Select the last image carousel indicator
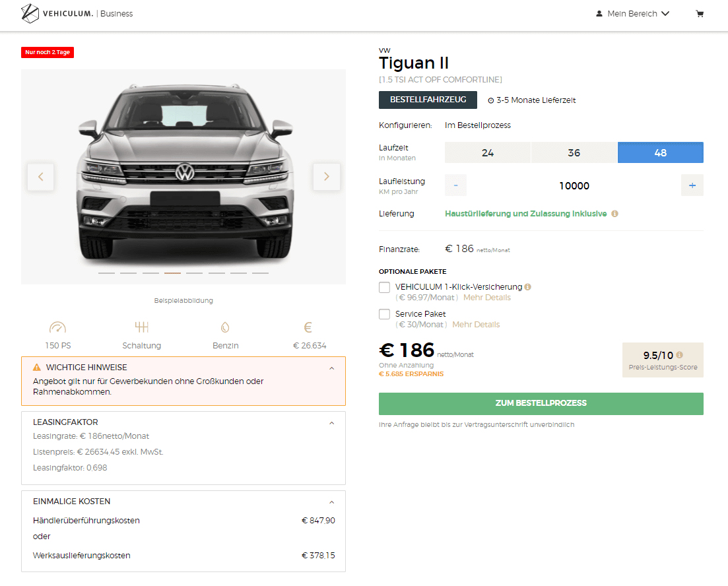Viewport: 728px width, 586px height. [260, 273]
